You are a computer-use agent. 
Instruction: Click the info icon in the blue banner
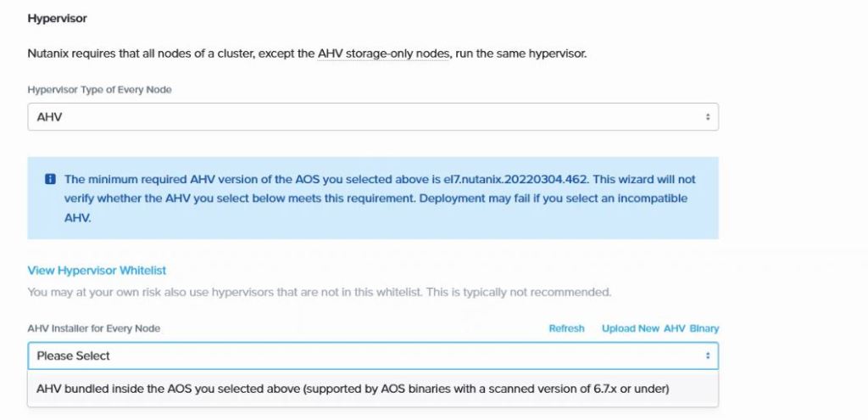tap(50, 180)
